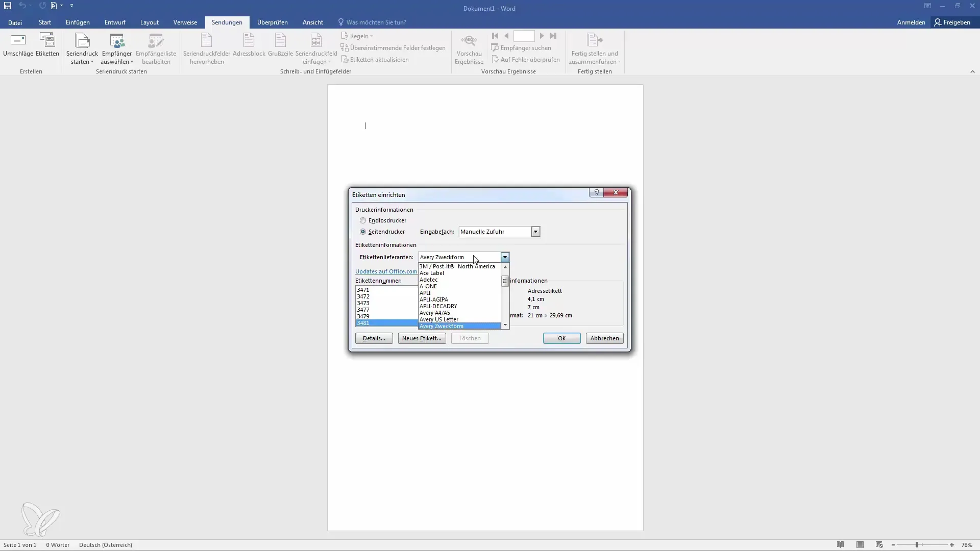
Task: Switch to the Start tab
Action: pyautogui.click(x=45, y=22)
